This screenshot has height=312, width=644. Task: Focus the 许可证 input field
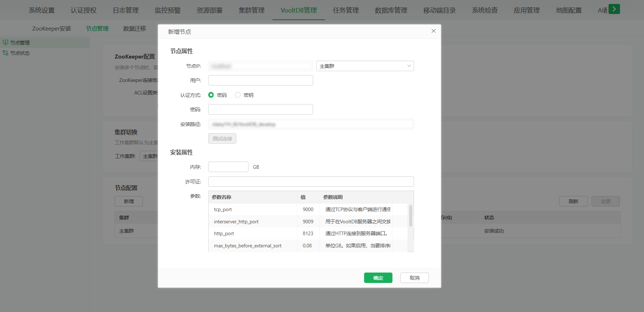click(311, 182)
